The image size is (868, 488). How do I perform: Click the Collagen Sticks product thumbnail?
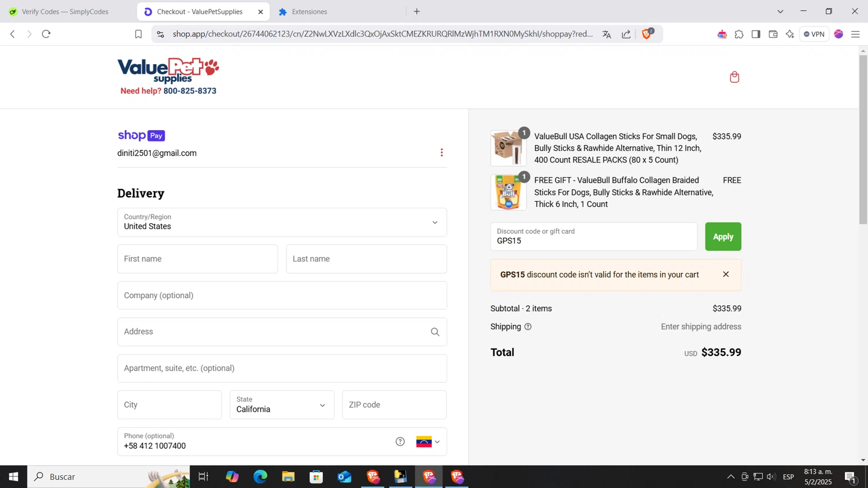pyautogui.click(x=508, y=148)
